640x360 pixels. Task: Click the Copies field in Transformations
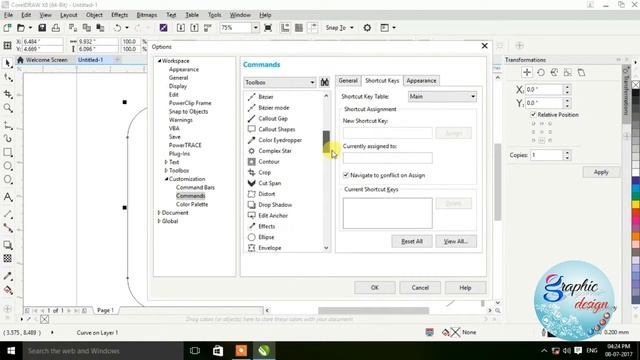[x=547, y=156]
